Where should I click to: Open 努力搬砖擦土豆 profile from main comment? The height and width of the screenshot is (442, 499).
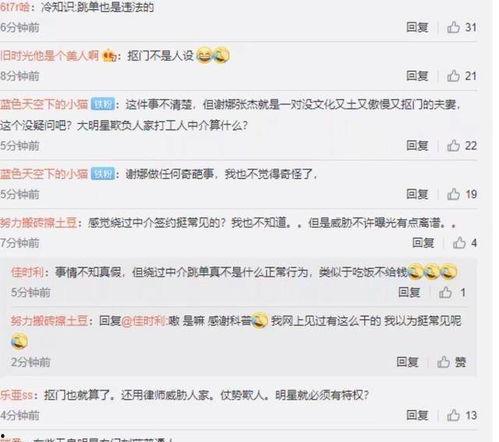point(39,223)
